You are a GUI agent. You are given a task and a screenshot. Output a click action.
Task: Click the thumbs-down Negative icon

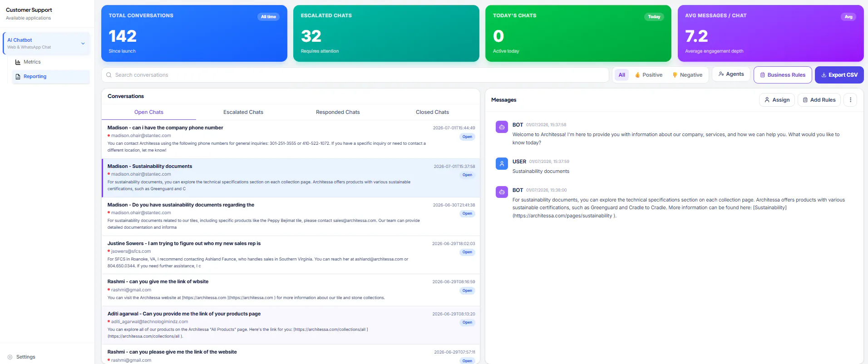(x=675, y=75)
